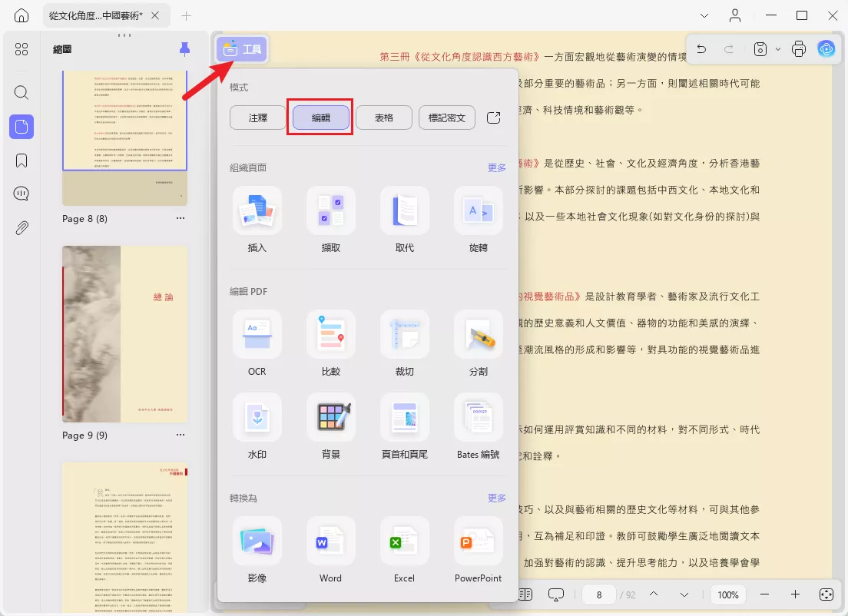This screenshot has height=616, width=848.
Task: Open the snapshot tool dropdown arrow
Action: click(778, 48)
